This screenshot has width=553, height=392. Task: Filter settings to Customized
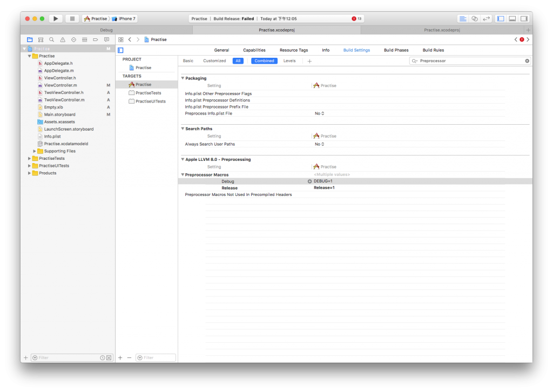pyautogui.click(x=214, y=60)
